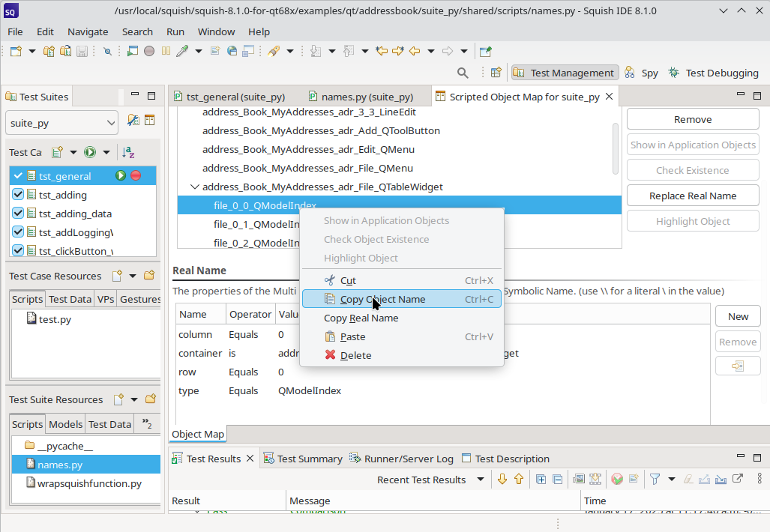
Task: Open wrapsquishfunction.py in Test Suite Resources
Action: click(x=89, y=483)
